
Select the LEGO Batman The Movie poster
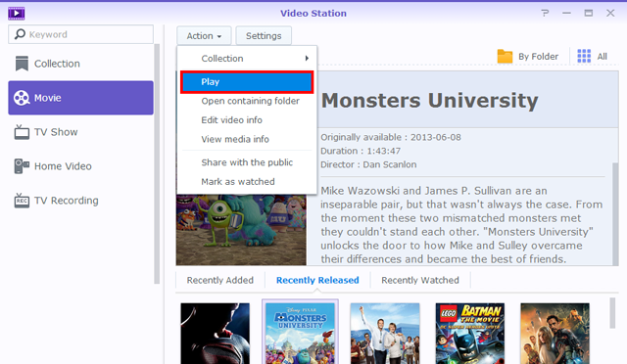click(470, 334)
